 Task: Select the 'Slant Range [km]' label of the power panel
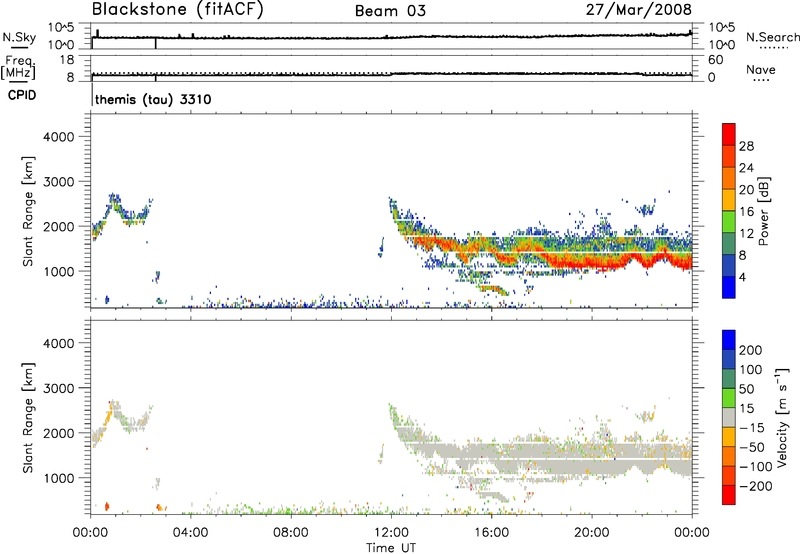pyautogui.click(x=28, y=211)
